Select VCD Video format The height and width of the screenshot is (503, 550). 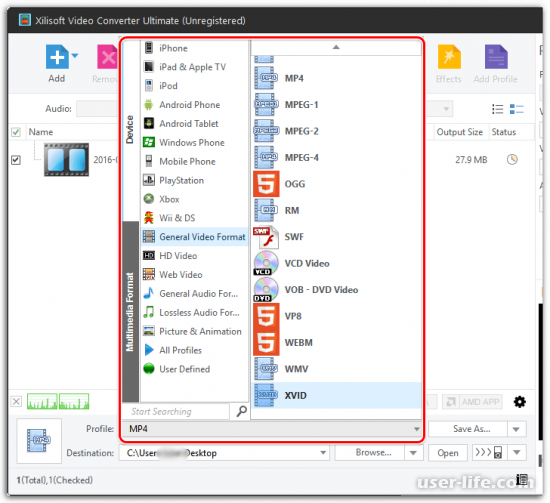click(337, 263)
